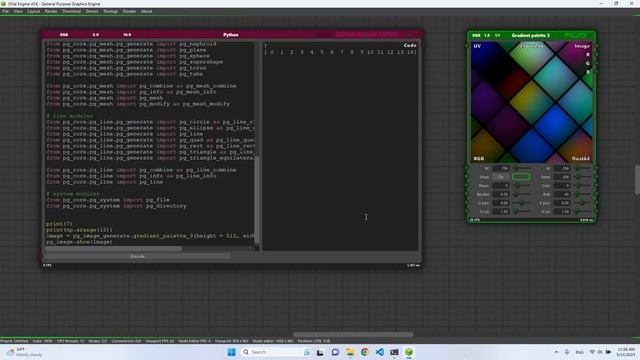Open the About menu
The height and width of the screenshot is (360, 640).
[x=146, y=11]
